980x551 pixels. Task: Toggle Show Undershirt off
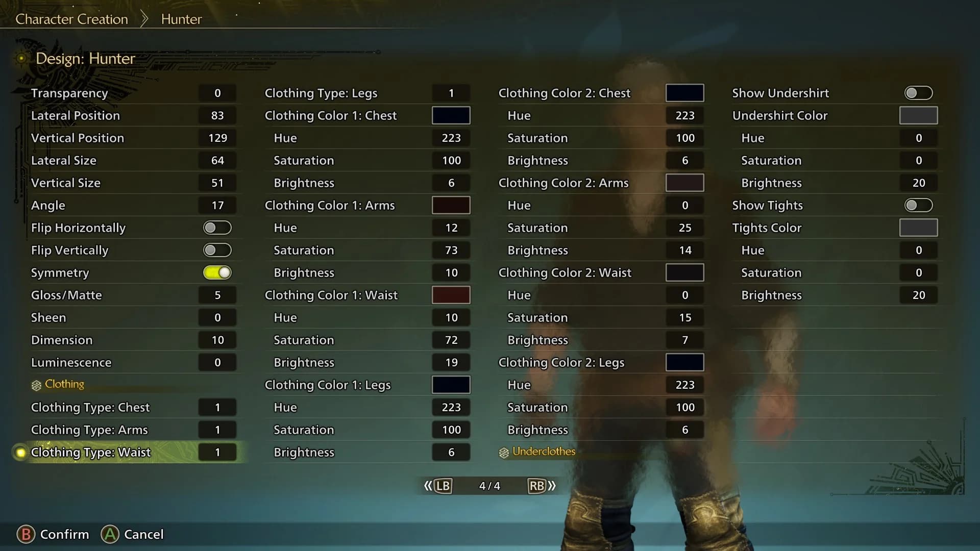tap(917, 93)
